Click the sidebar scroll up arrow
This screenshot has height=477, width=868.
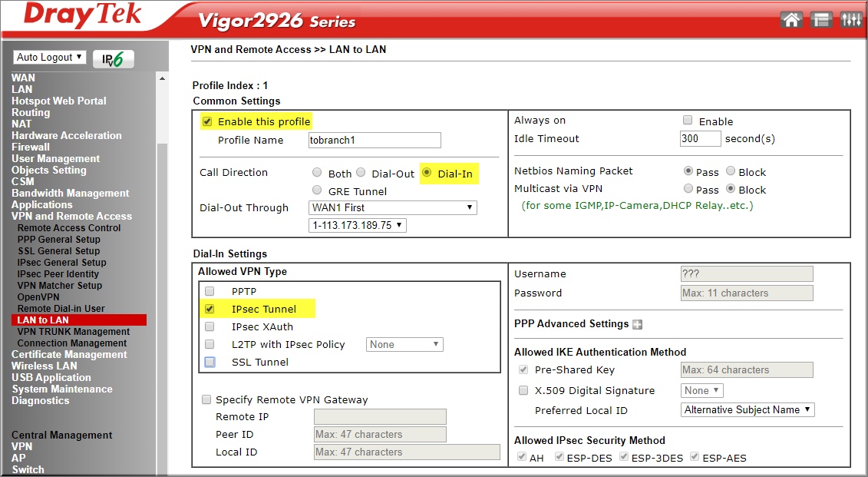(162, 78)
